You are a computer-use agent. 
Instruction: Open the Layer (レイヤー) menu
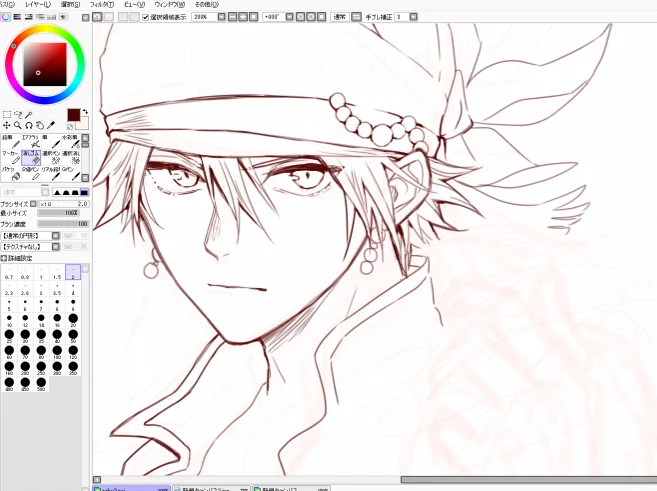coord(38,5)
